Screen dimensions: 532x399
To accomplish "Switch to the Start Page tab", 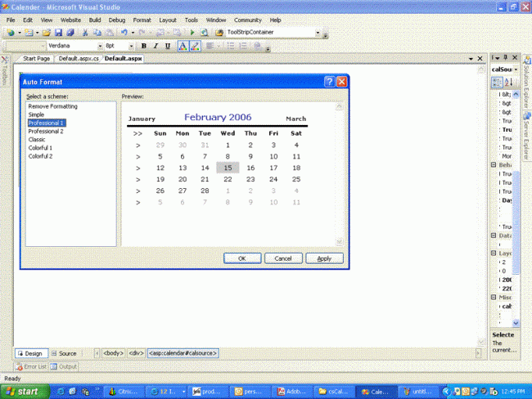I will 36,59.
